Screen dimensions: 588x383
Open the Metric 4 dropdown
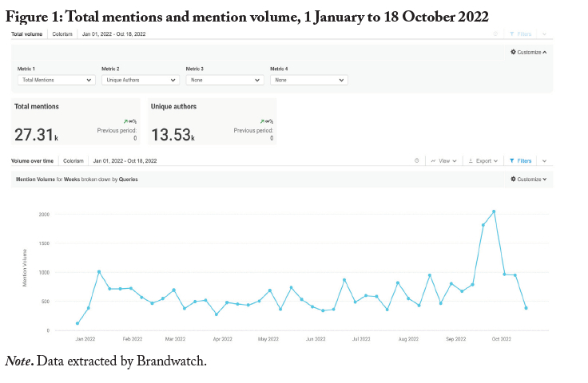[x=308, y=80]
